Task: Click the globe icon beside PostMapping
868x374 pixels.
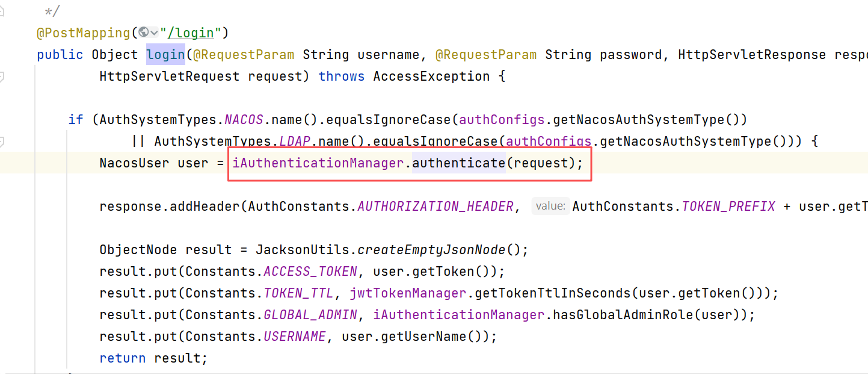Action: [143, 33]
